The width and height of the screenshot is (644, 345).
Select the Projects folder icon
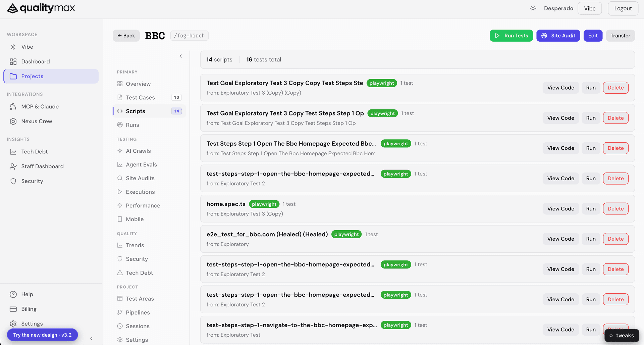coord(13,77)
